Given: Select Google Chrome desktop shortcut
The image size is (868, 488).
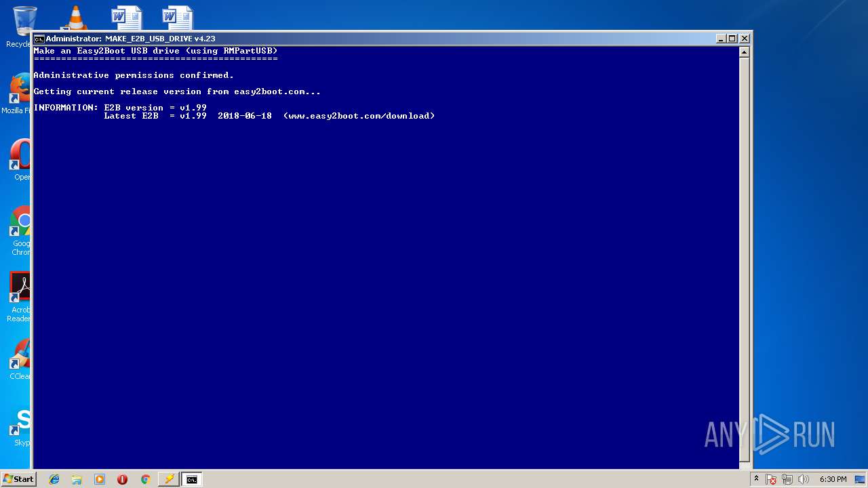Looking at the screenshot, I should pyautogui.click(x=19, y=230).
